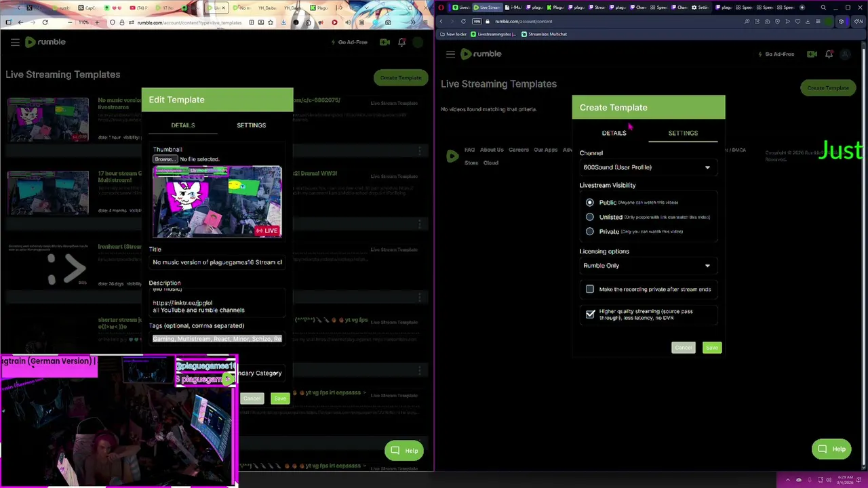Click Create Template button in right window

[x=827, y=88]
